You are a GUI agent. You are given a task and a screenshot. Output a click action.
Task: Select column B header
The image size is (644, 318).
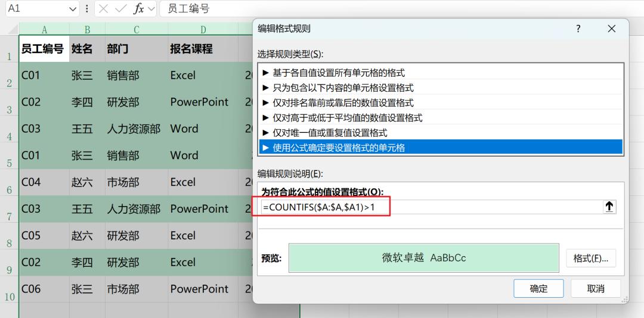coord(87,29)
